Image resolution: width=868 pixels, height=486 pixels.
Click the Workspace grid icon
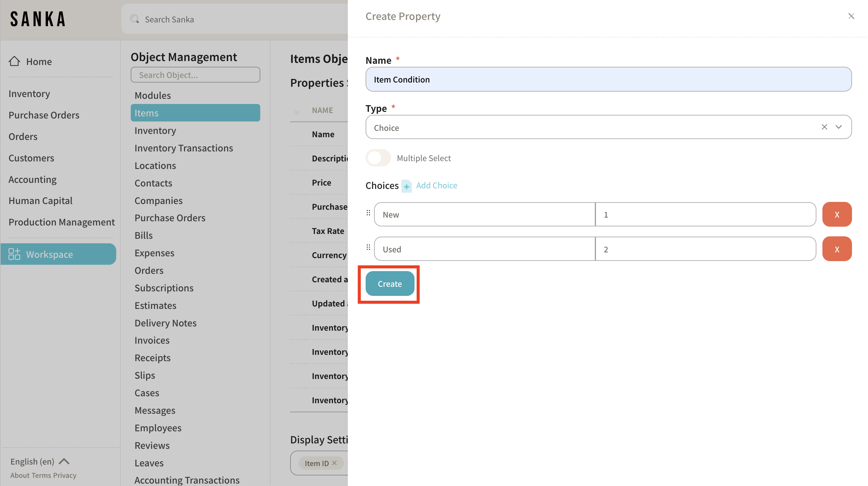pyautogui.click(x=14, y=254)
